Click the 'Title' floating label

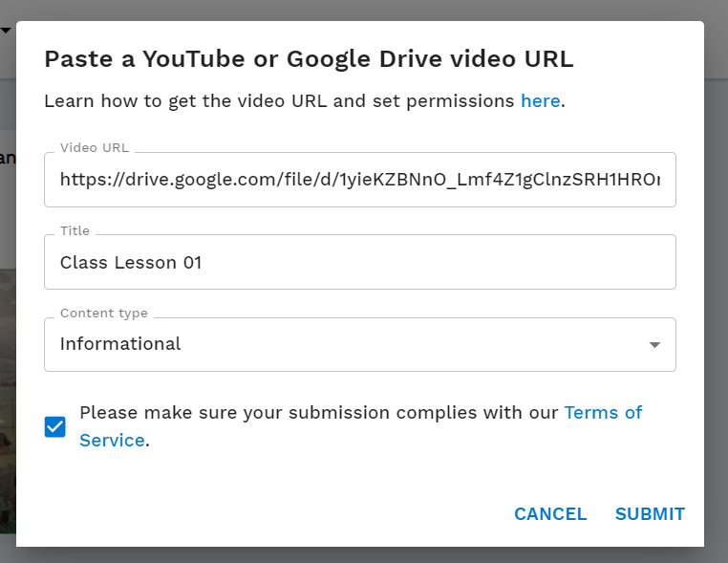(x=75, y=230)
